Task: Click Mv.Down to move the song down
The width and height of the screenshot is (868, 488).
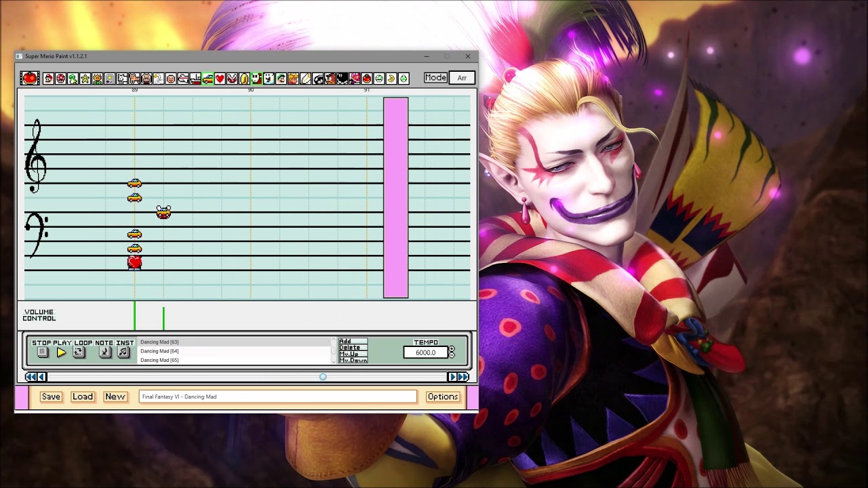Action: pyautogui.click(x=353, y=360)
